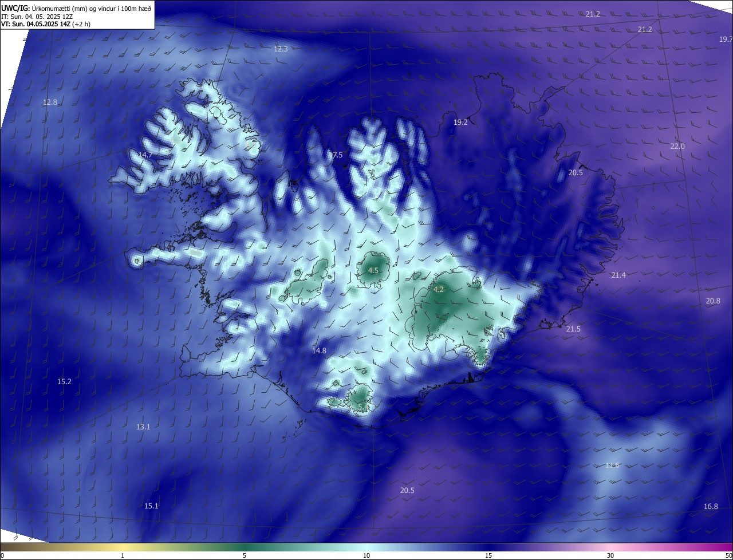
Task: Click the 12.3 value label
Action: pos(281,49)
